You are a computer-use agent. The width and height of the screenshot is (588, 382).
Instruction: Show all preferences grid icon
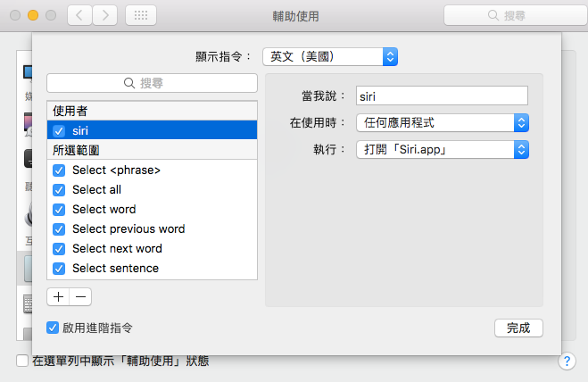coord(141,15)
